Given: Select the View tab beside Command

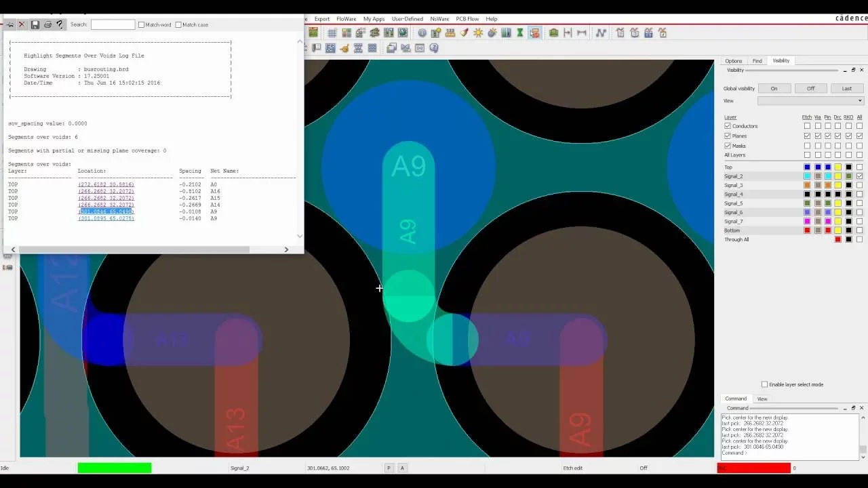Looking at the screenshot, I should point(762,399).
